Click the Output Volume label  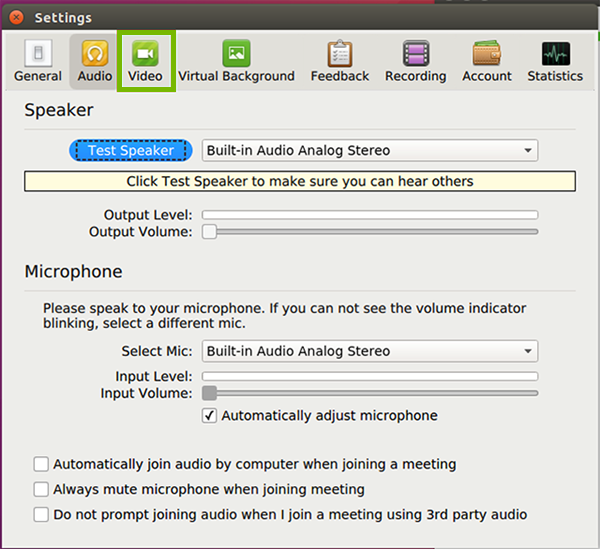tap(140, 232)
